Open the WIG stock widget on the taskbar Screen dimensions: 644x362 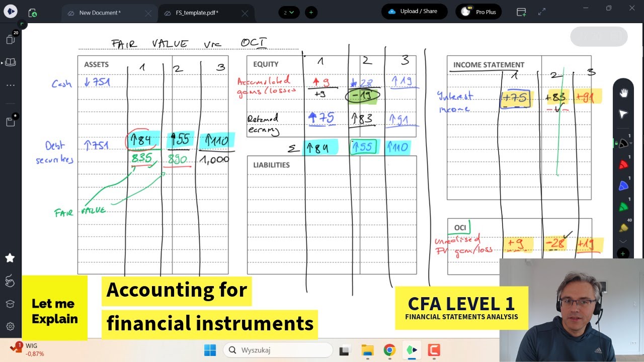28,350
